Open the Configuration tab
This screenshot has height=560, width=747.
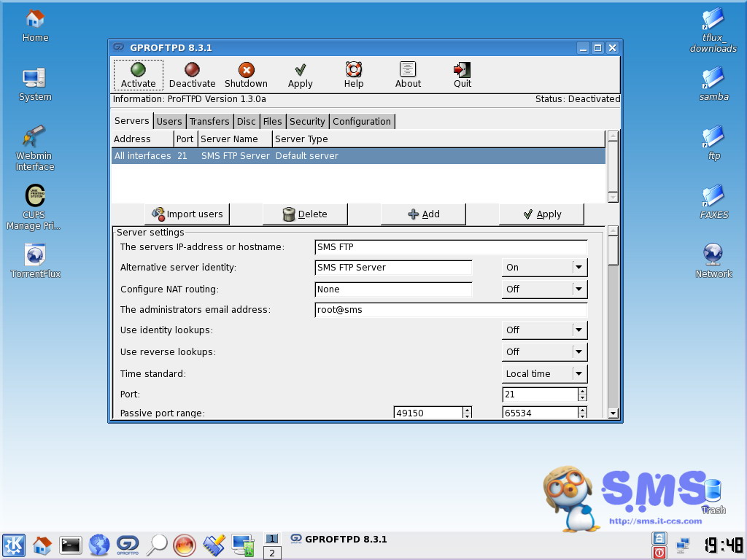click(362, 121)
